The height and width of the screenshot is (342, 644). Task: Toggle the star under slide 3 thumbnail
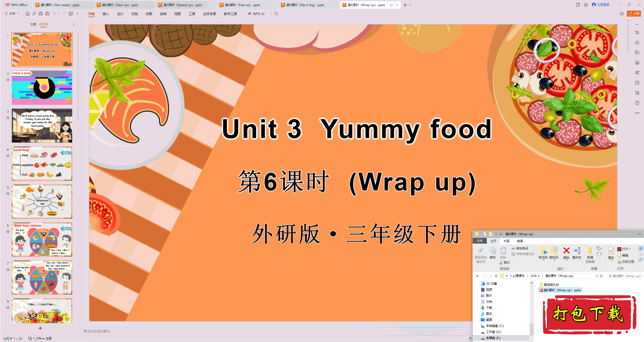8,118
